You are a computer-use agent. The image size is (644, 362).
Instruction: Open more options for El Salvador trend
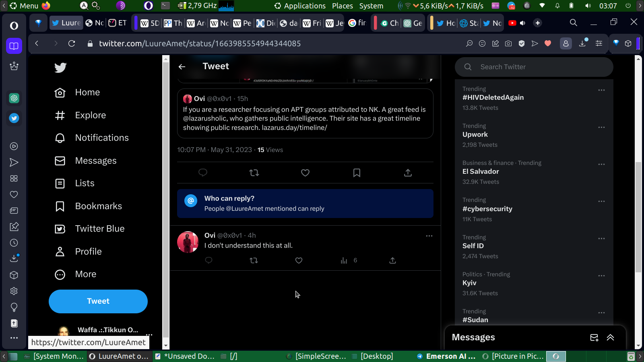point(601,164)
